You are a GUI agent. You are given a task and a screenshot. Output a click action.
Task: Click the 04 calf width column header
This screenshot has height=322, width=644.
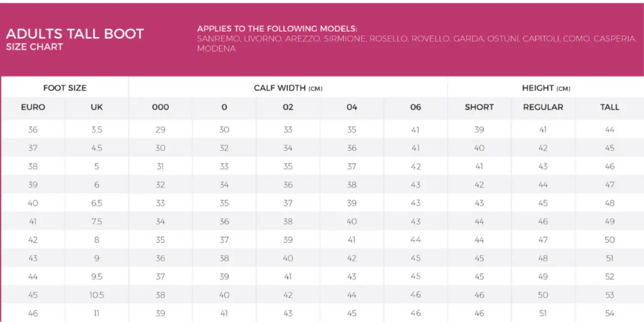(x=352, y=107)
